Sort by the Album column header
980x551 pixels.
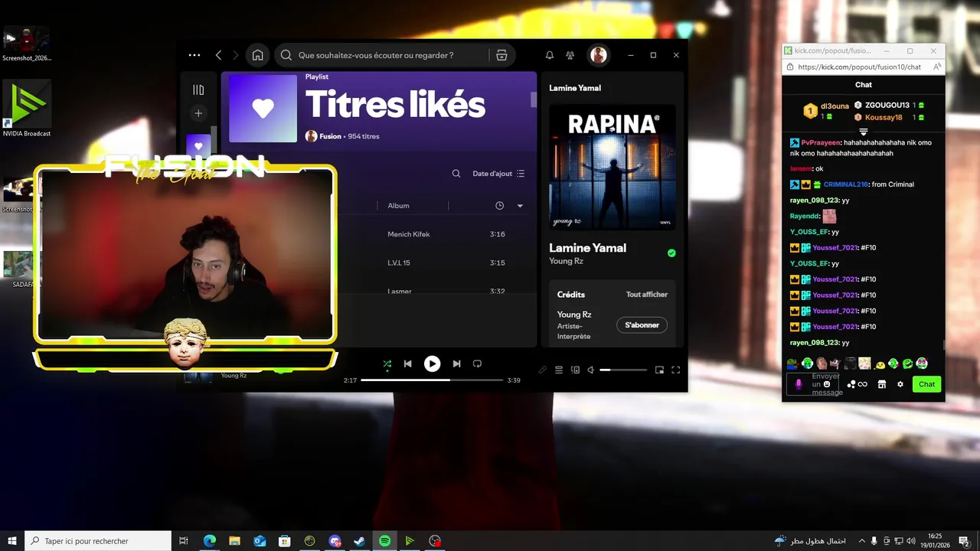[398, 206]
